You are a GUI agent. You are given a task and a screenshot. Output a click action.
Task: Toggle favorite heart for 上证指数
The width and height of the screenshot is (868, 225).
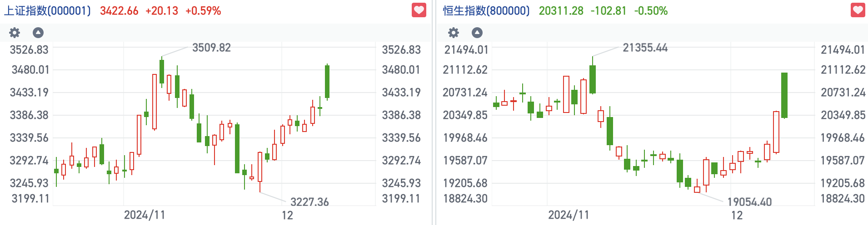[x=419, y=10]
